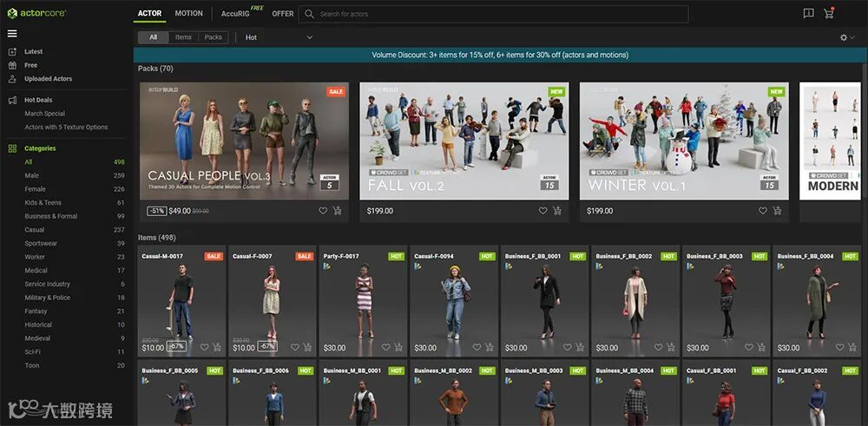Select Categories heading in sidebar
The image size is (868, 426).
tap(40, 148)
